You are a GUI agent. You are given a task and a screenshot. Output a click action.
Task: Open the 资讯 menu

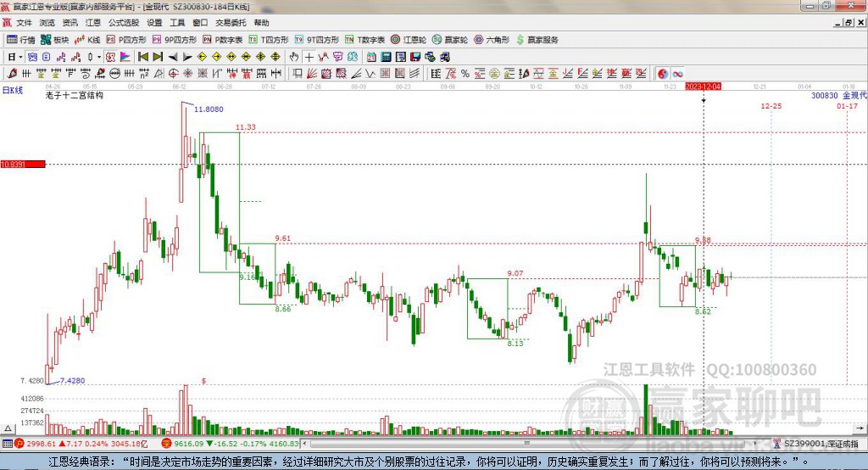pos(70,23)
